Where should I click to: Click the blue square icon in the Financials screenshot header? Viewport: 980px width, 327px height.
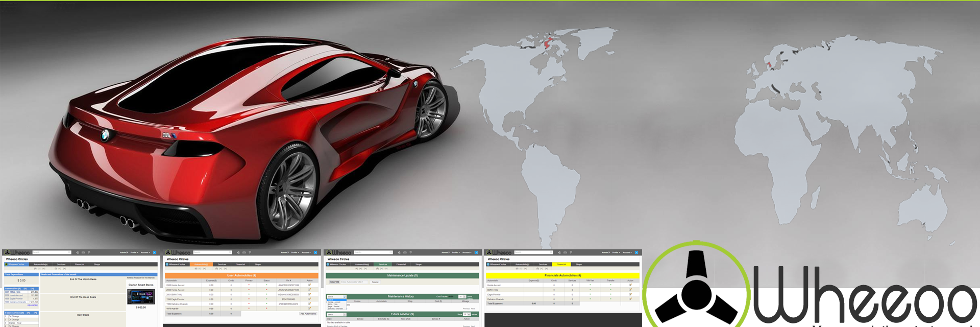click(x=636, y=252)
